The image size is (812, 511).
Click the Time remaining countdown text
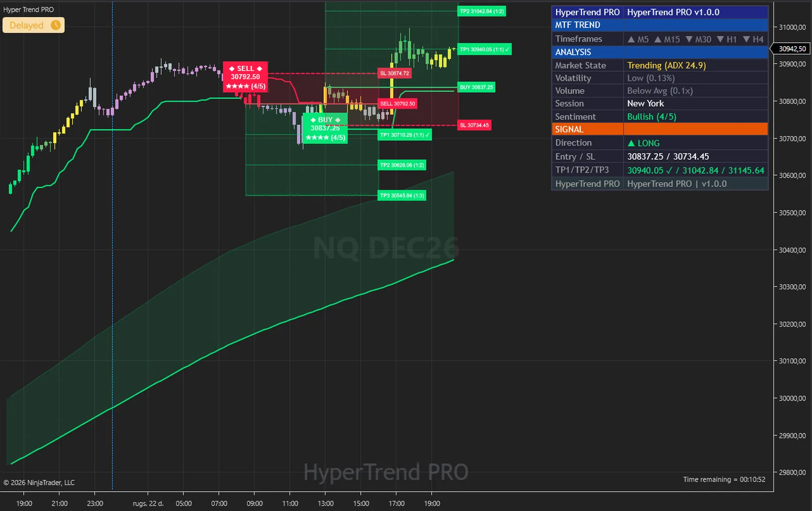[724, 480]
